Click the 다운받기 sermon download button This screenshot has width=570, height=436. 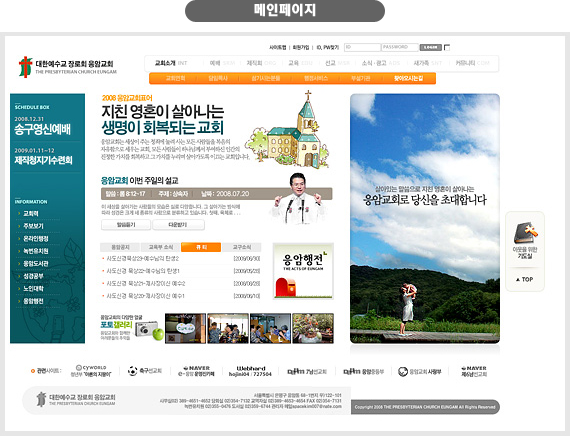[x=178, y=225]
